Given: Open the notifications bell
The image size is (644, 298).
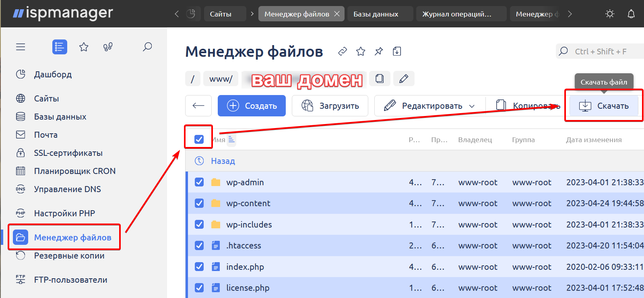Looking at the screenshot, I should point(631,14).
